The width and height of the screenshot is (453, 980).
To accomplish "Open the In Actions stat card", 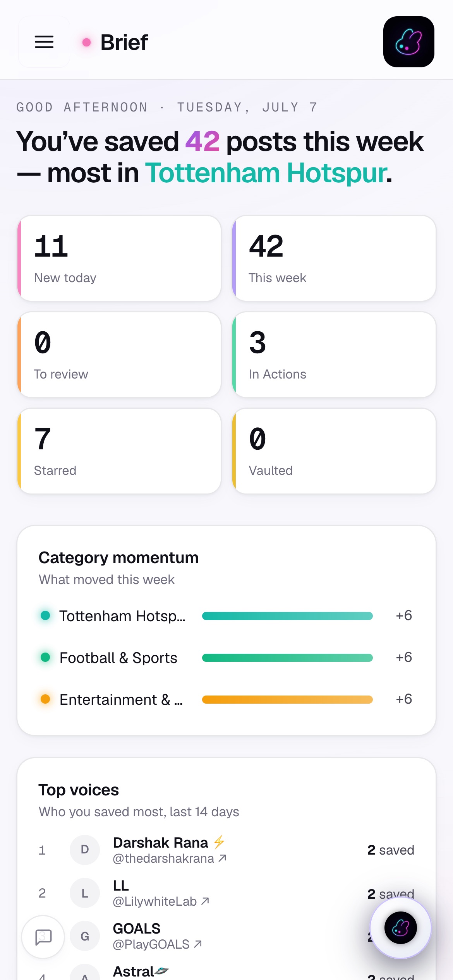I will (334, 355).
